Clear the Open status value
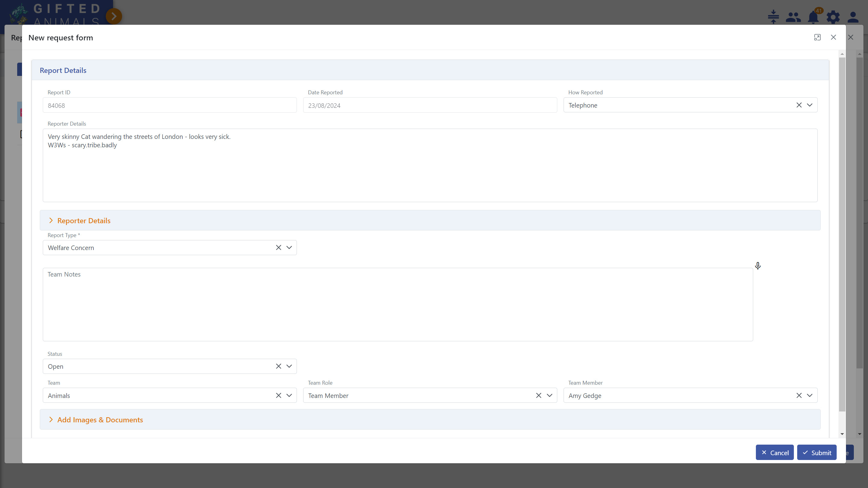868x488 pixels. pyautogui.click(x=278, y=366)
